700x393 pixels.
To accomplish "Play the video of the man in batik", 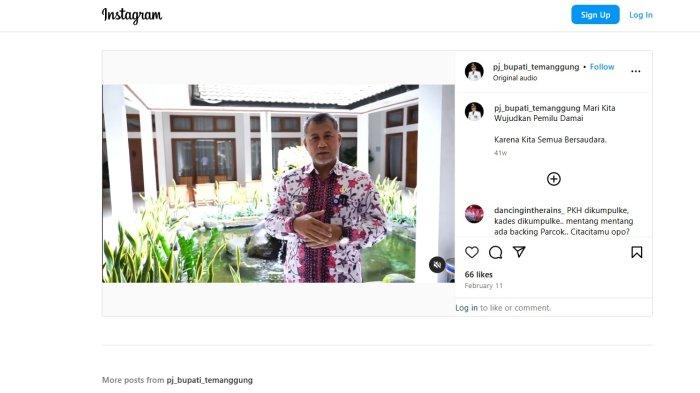I will point(278,184).
